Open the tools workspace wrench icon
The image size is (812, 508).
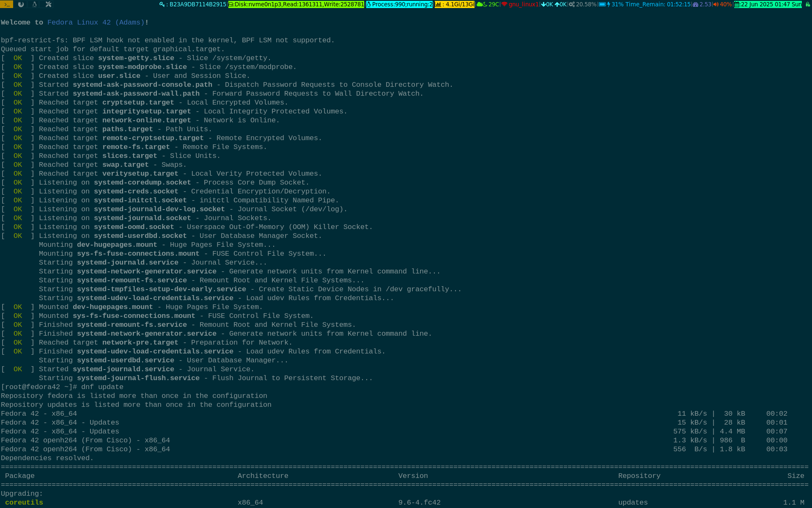(48, 4)
